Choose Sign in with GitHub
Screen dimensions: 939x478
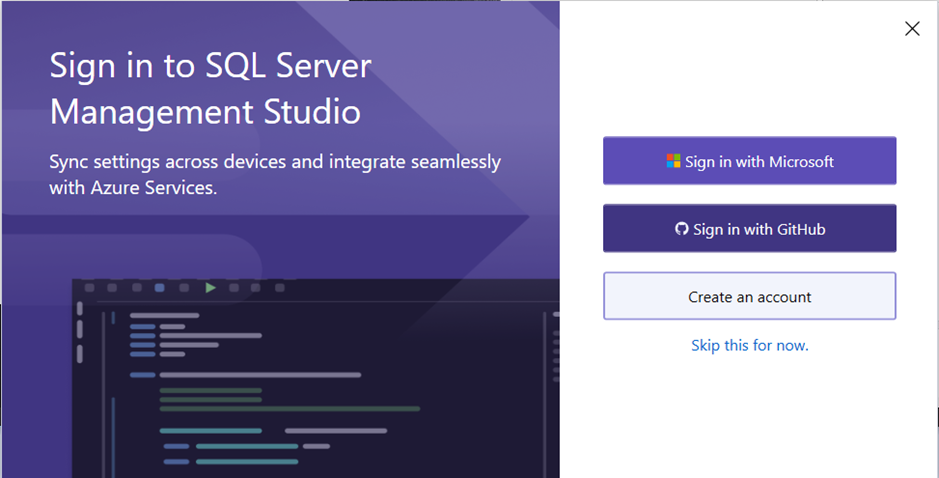(749, 228)
